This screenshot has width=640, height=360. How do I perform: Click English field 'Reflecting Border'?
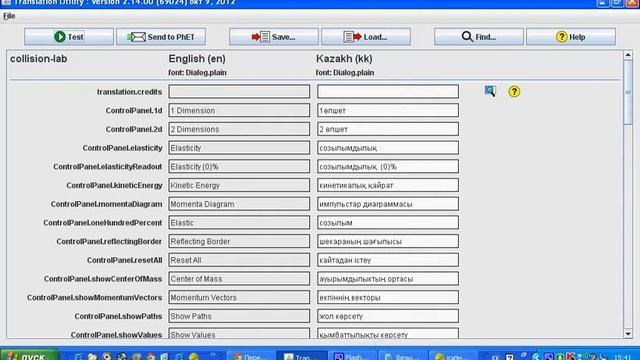239,241
